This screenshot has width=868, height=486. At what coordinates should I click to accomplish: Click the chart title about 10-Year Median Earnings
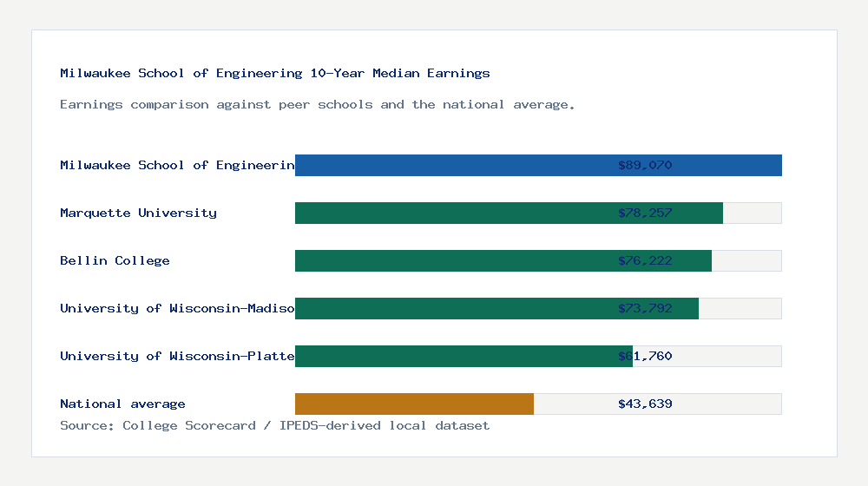tap(275, 73)
